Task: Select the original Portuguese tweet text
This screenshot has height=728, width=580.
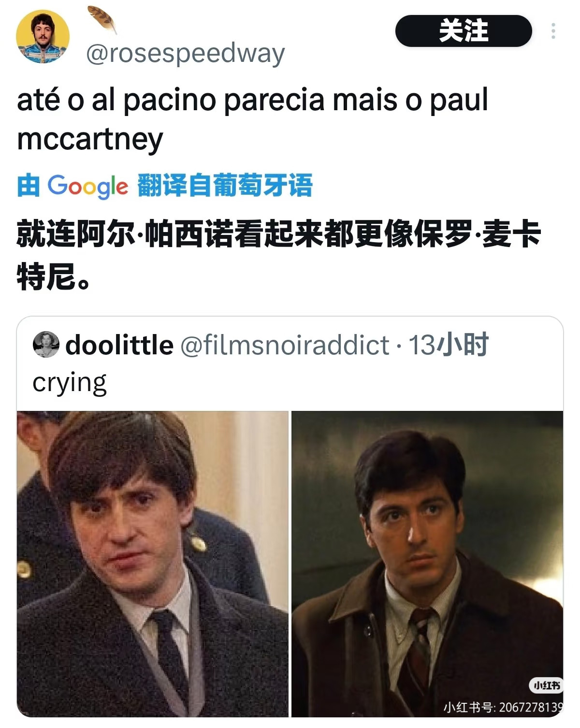Action: [252, 119]
